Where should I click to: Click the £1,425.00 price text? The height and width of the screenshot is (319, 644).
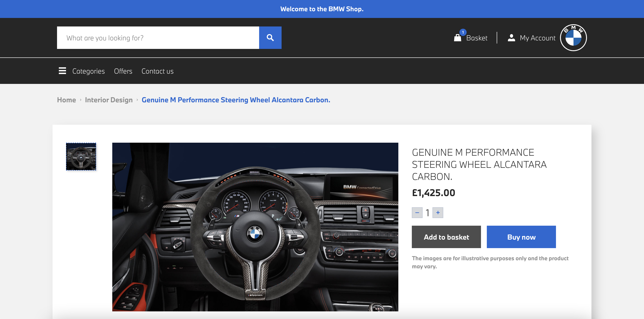click(434, 193)
